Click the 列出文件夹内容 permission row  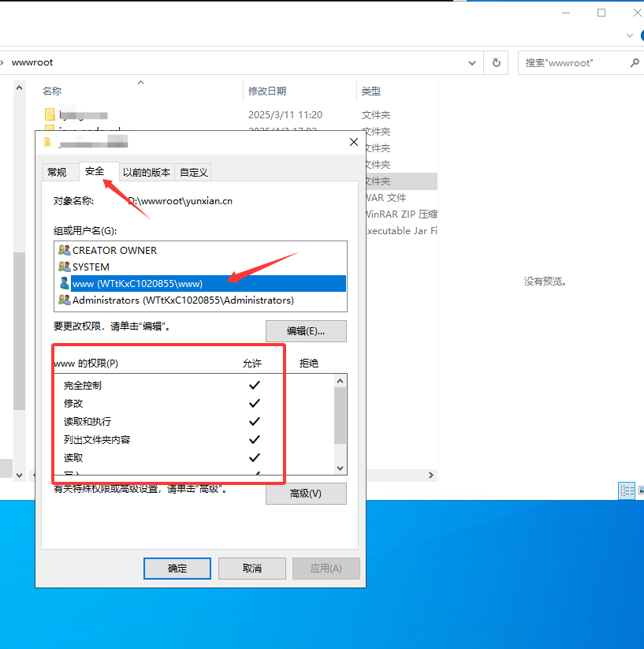[194, 440]
